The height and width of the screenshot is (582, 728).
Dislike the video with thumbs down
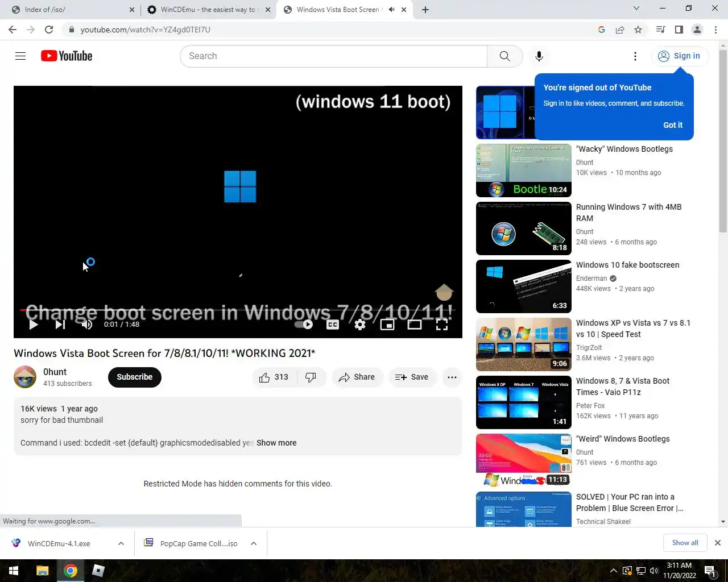[x=311, y=377]
